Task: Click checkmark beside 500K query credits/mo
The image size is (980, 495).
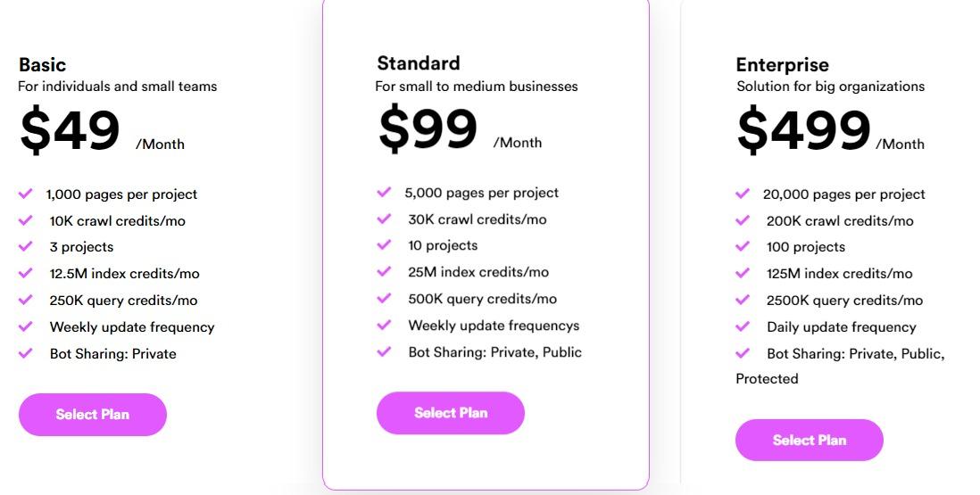Action: coord(384,299)
